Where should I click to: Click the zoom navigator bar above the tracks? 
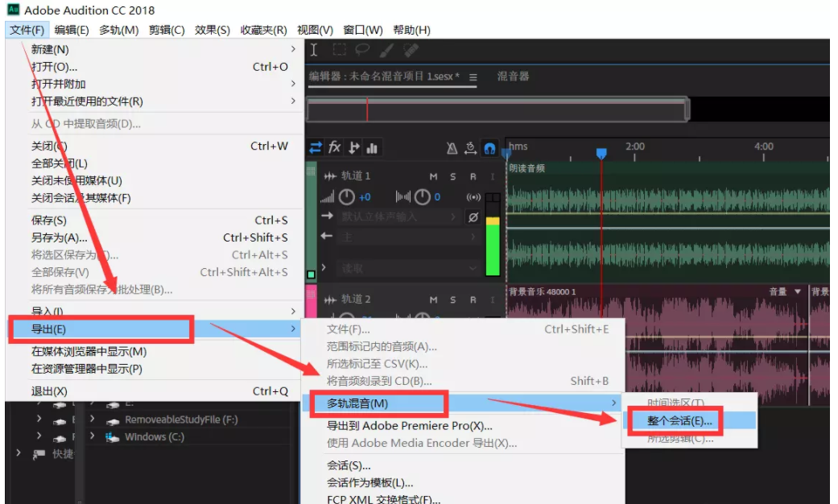click(x=498, y=109)
